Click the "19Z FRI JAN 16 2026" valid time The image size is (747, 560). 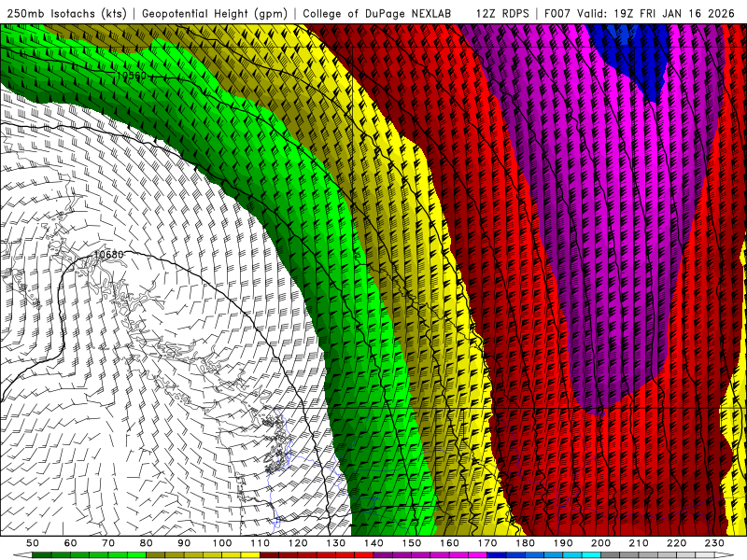point(674,13)
